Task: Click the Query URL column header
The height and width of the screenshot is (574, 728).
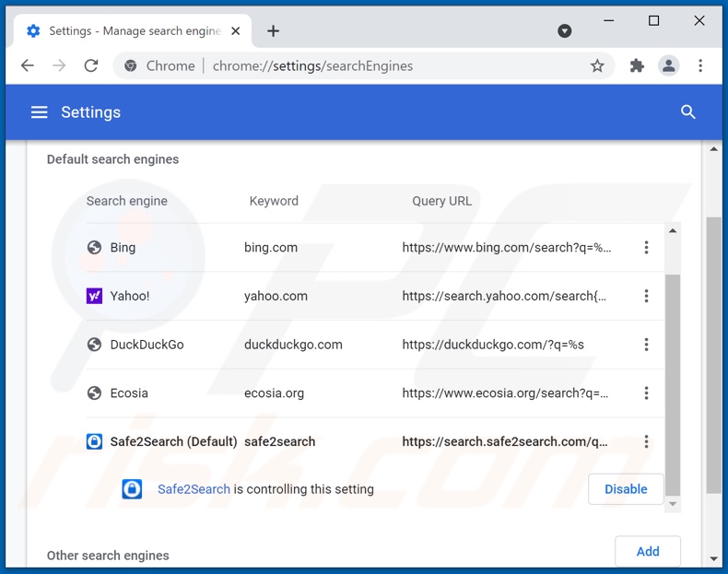Action: click(441, 201)
